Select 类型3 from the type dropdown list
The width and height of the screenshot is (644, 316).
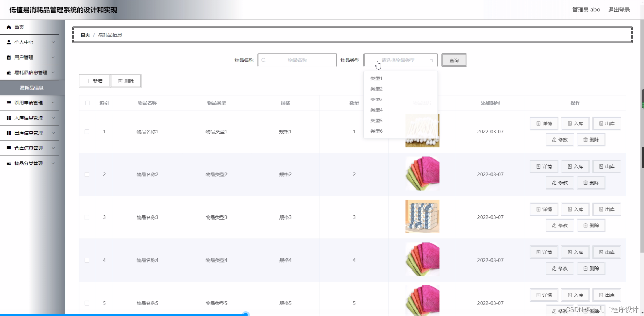pos(376,99)
